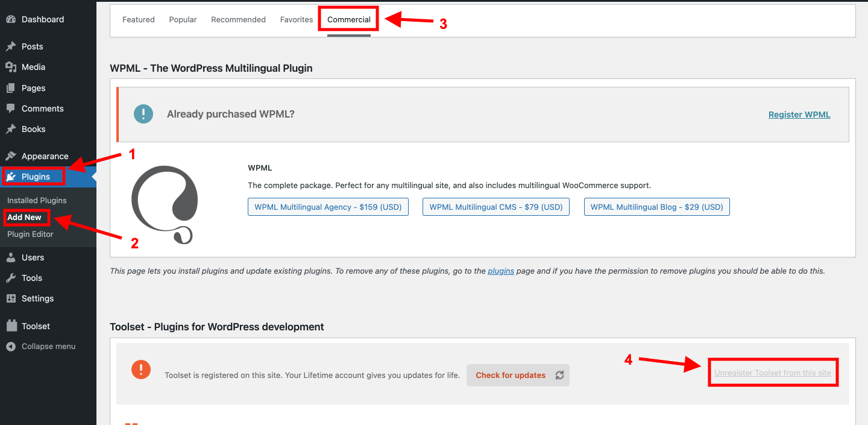Open the Comments menu label
The height and width of the screenshot is (425, 868).
coord(43,109)
